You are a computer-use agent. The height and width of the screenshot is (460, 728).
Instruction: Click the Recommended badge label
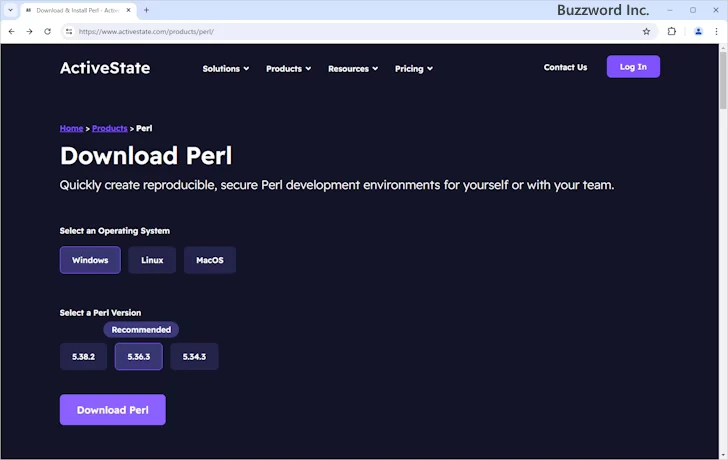(x=141, y=330)
